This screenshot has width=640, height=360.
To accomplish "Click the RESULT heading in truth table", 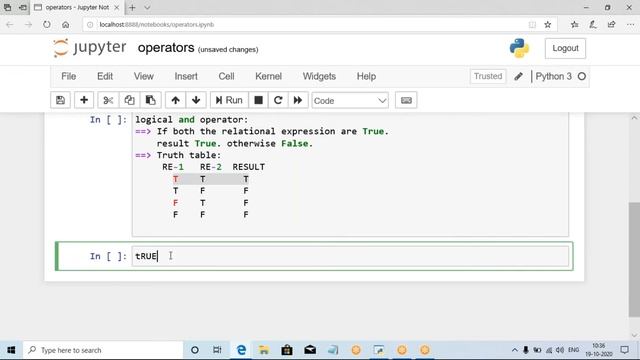I will click(x=249, y=167).
